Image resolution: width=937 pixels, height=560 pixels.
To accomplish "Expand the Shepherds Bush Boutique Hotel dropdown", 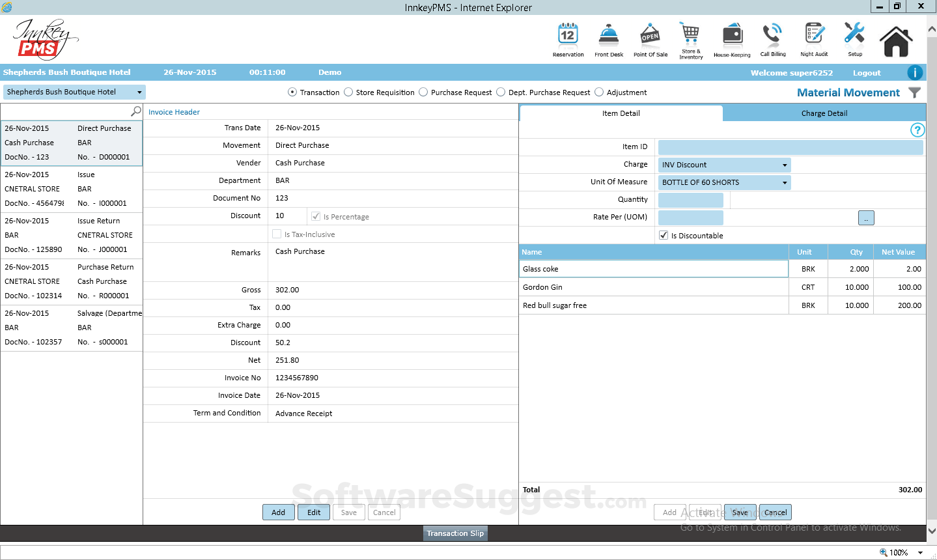I will click(x=74, y=92).
